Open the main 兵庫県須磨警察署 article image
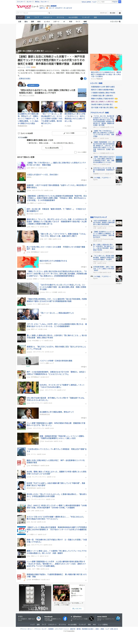The height and width of the screenshot is (644, 138). tap(52, 39)
